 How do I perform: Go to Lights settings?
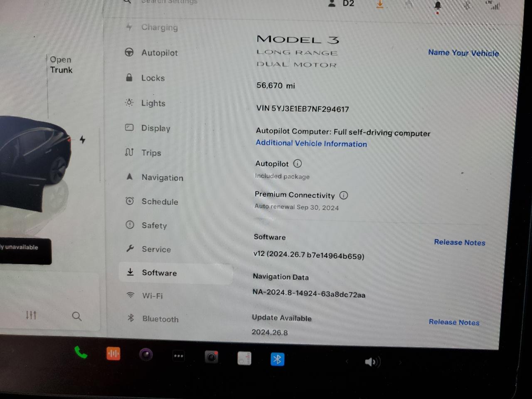[145, 103]
